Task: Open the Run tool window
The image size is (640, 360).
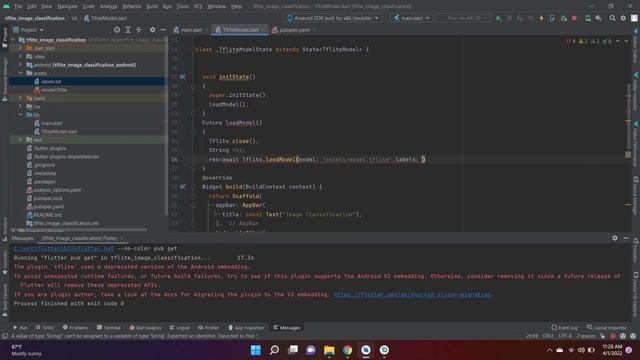Action: [20, 328]
